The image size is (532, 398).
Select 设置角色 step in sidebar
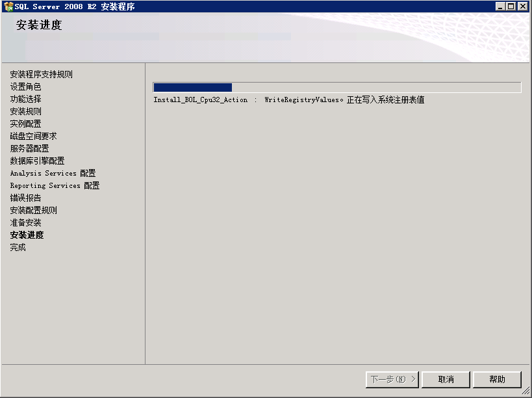coord(25,86)
